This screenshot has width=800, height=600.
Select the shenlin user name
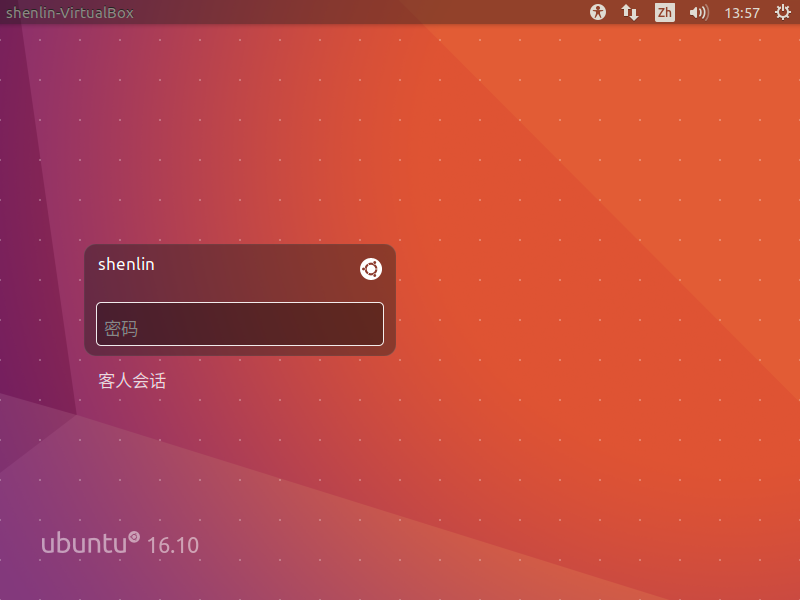(126, 264)
